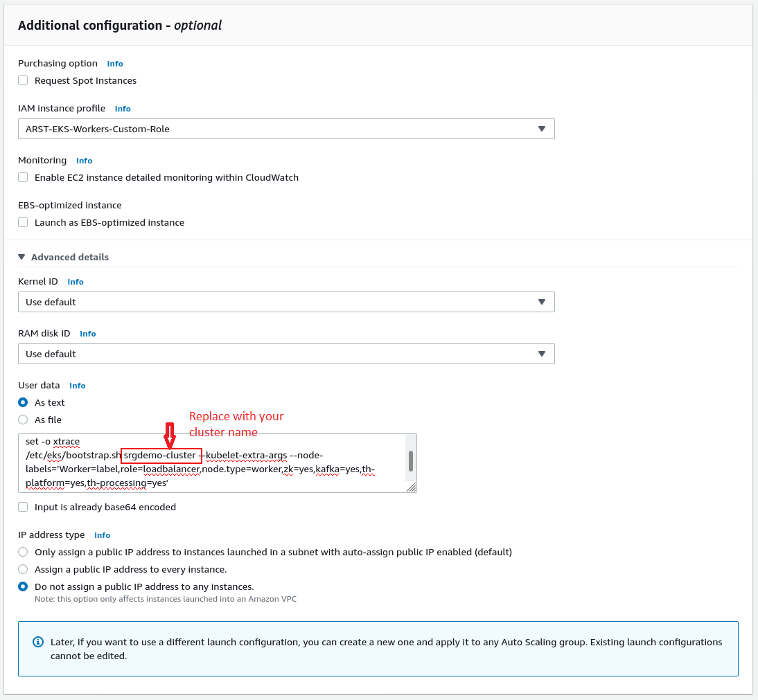Click Info link for IP address type
758x700 pixels.
102,535
